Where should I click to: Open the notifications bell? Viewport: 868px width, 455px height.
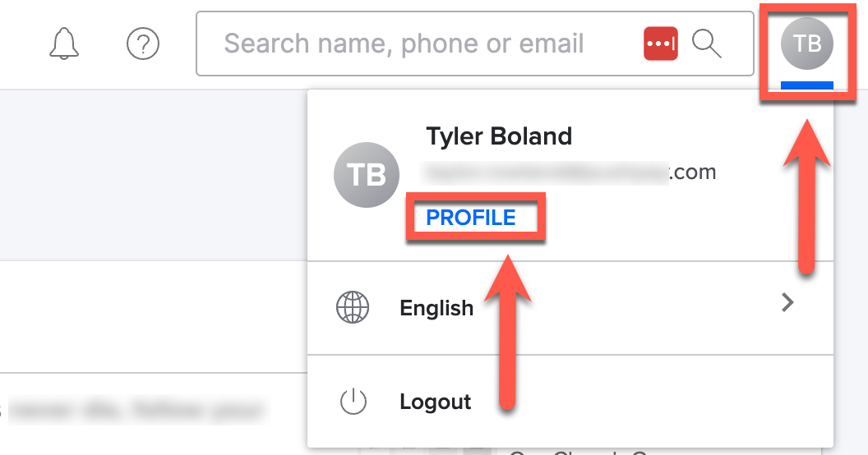pyautogui.click(x=64, y=44)
